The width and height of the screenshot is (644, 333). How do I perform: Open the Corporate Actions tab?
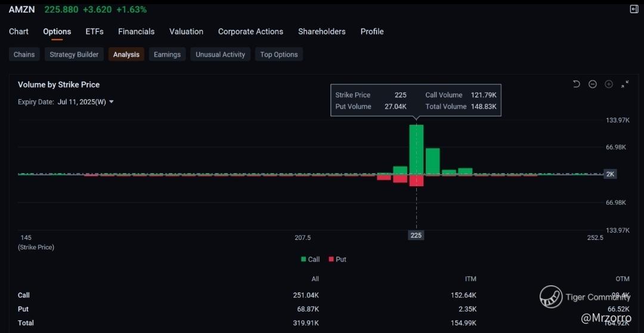coord(250,32)
